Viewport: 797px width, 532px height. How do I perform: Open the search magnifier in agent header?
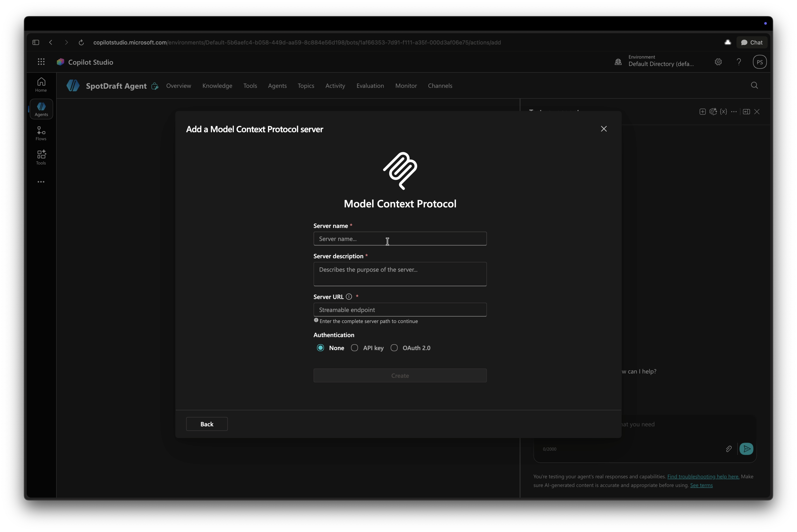tap(754, 86)
